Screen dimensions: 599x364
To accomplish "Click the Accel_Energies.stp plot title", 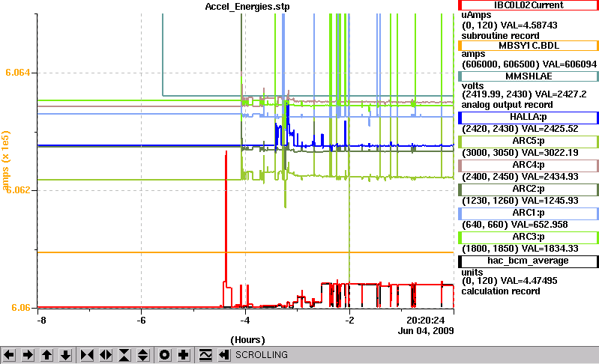I will pos(247,7).
